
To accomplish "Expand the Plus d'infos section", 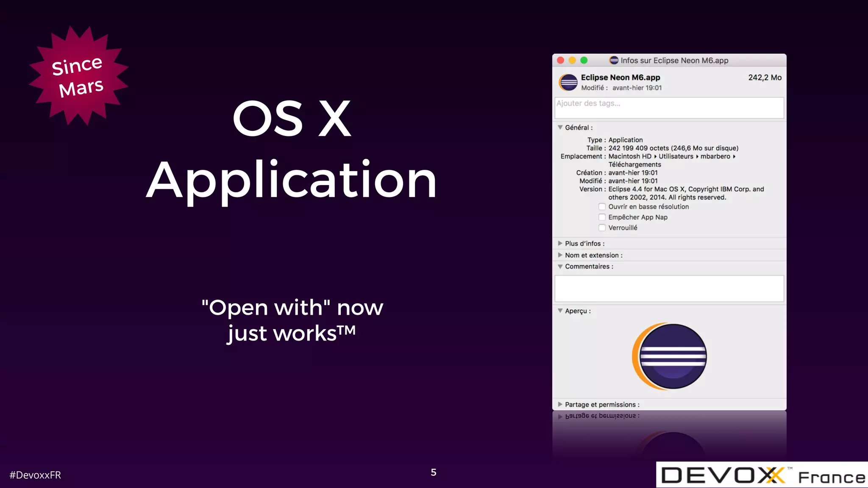I will point(560,244).
